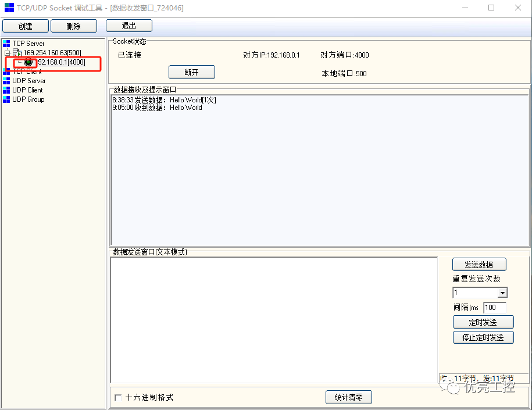
Task: Click the UDP Group node icon
Action: click(6, 99)
